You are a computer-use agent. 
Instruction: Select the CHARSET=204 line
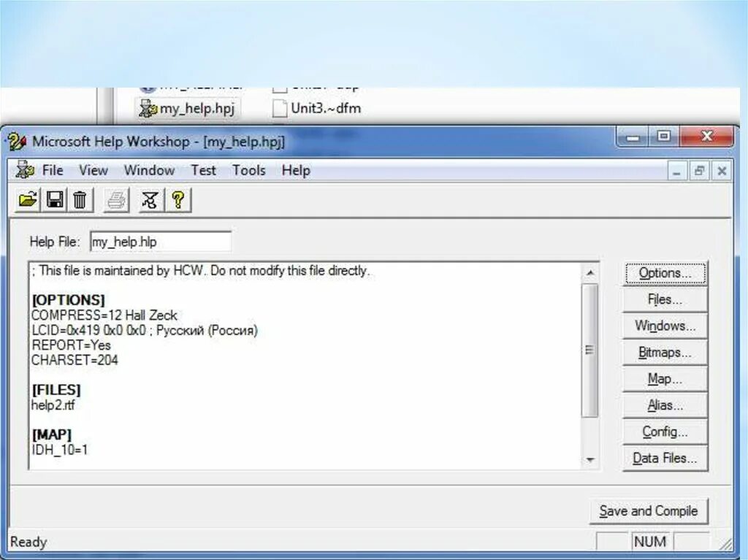(x=75, y=360)
